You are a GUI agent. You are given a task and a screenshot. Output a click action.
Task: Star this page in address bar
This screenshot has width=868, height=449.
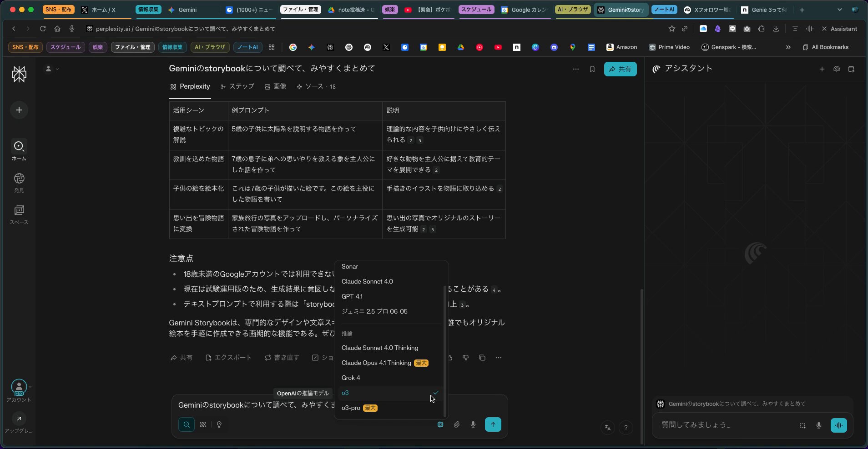pyautogui.click(x=672, y=29)
